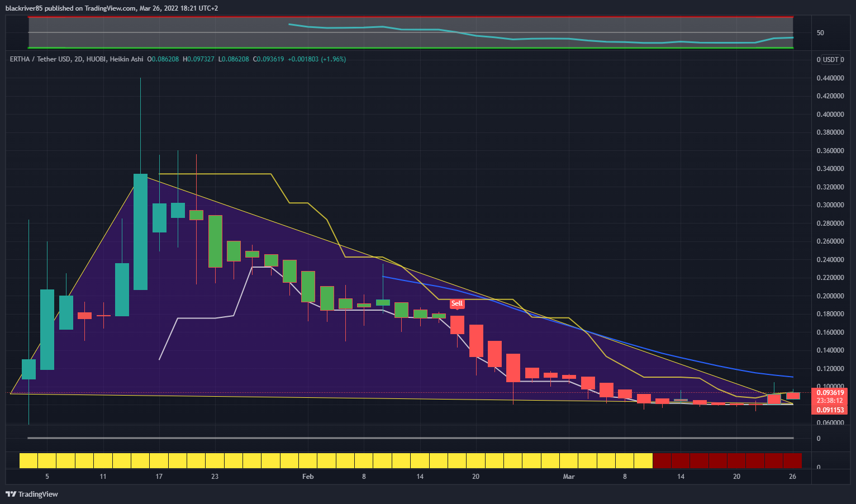Viewport: 856px width, 504px height.
Task: Click the date axis label 26
Action: 792,477
